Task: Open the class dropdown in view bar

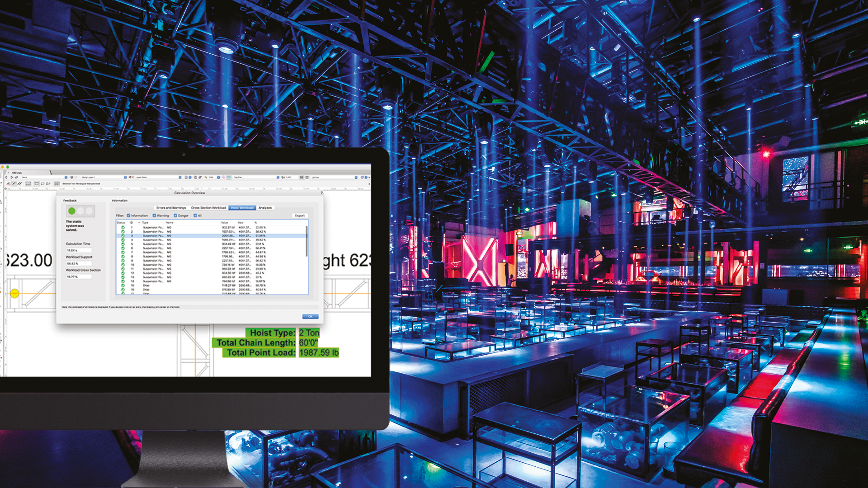Action: click(x=66, y=177)
